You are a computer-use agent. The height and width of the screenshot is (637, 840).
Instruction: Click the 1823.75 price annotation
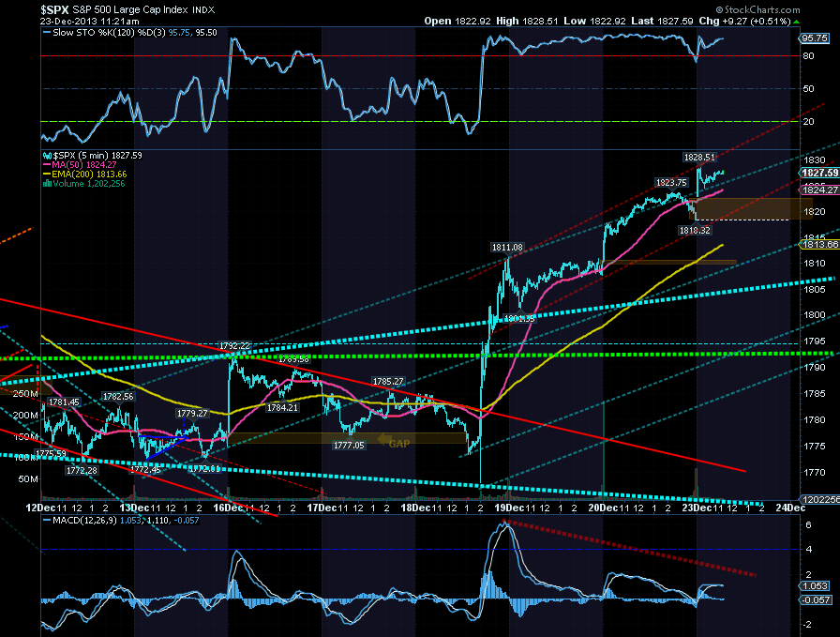[x=671, y=183]
